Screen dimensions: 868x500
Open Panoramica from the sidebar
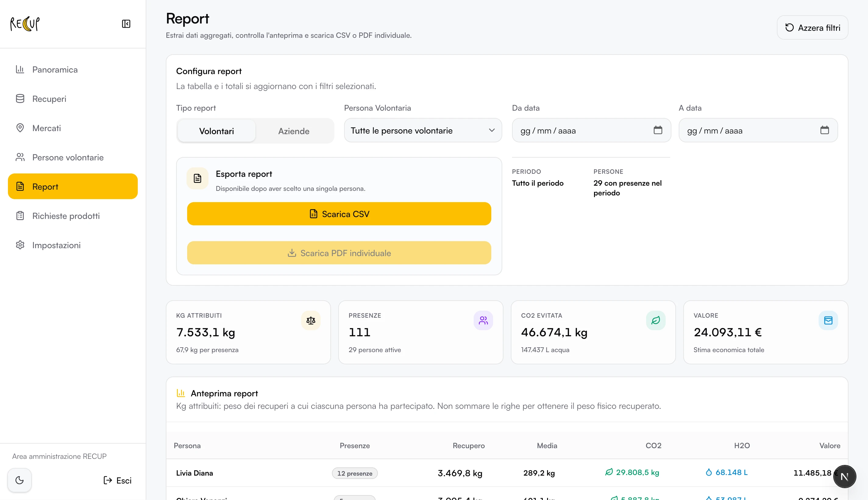(73, 70)
